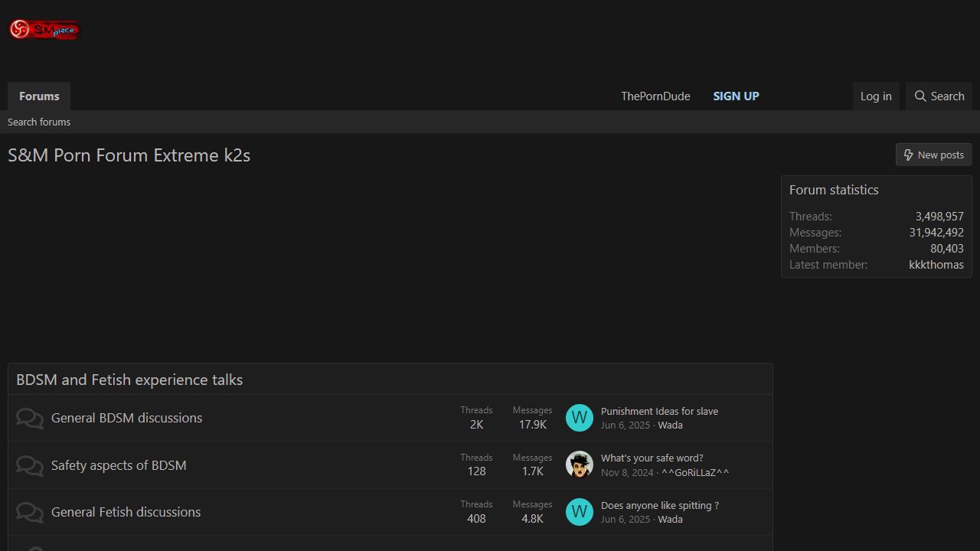Click the Log in button
Image resolution: width=980 pixels, height=551 pixels.
pyautogui.click(x=876, y=96)
